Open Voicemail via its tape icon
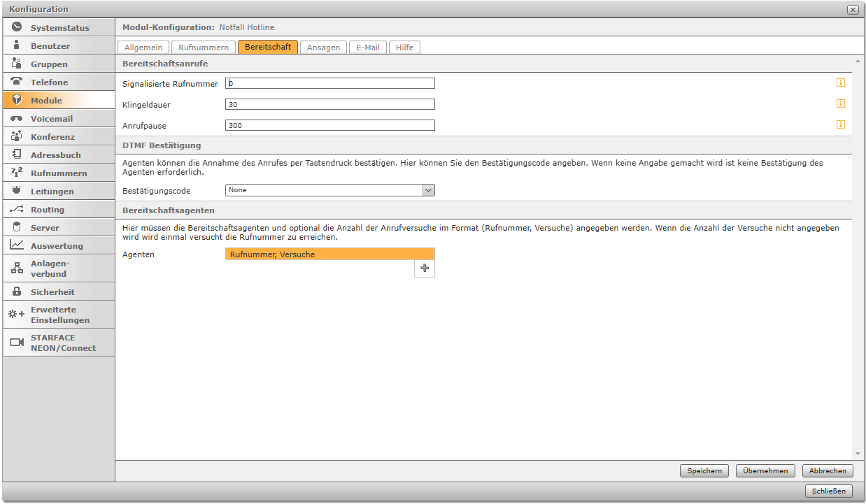Viewport: 866px width, 504px height. [x=17, y=118]
